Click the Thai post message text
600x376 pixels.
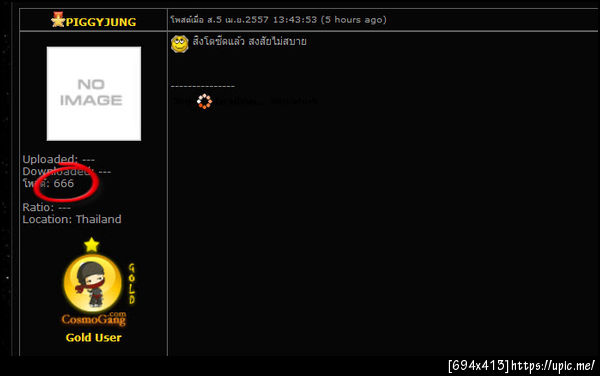(249, 41)
